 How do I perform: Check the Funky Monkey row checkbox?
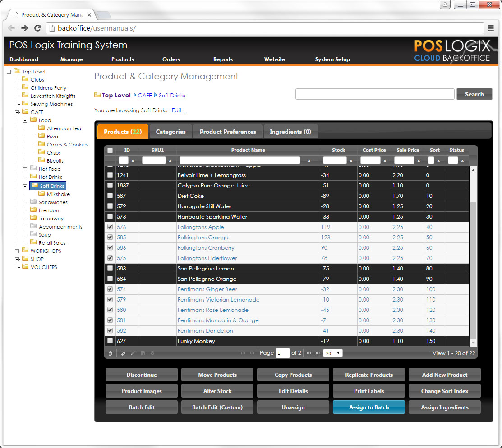110,341
